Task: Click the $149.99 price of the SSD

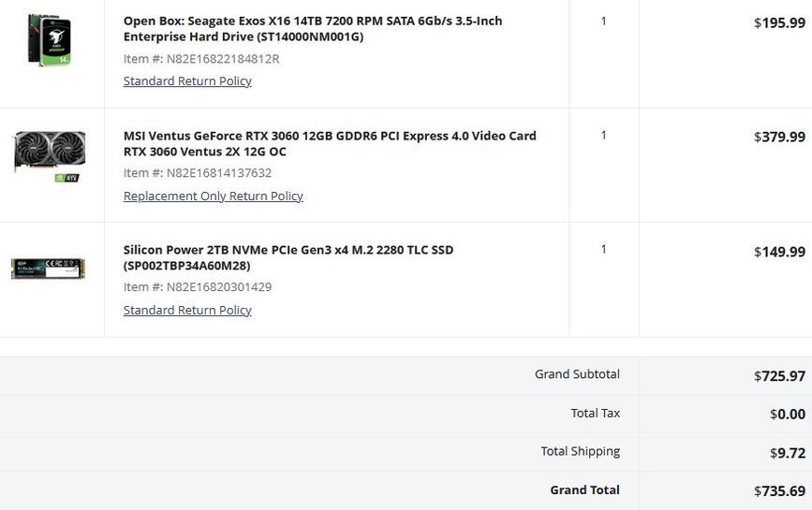Action: pos(779,252)
